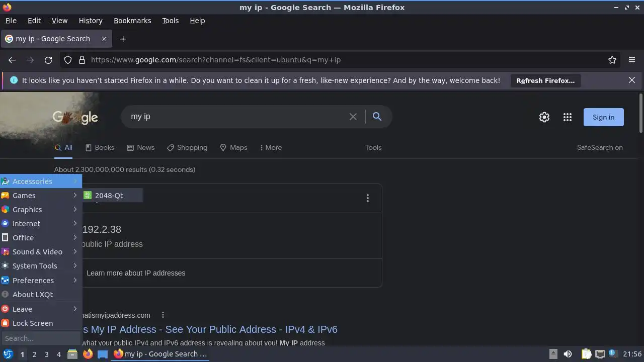Screen dimensions: 644x362
Task: Open the Edit menu
Action: 34,21
